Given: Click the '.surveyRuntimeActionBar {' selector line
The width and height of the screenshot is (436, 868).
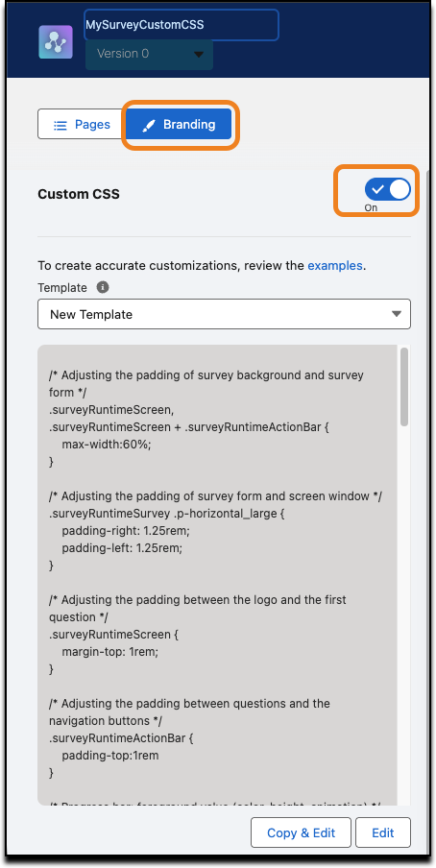Looking at the screenshot, I should point(120,738).
